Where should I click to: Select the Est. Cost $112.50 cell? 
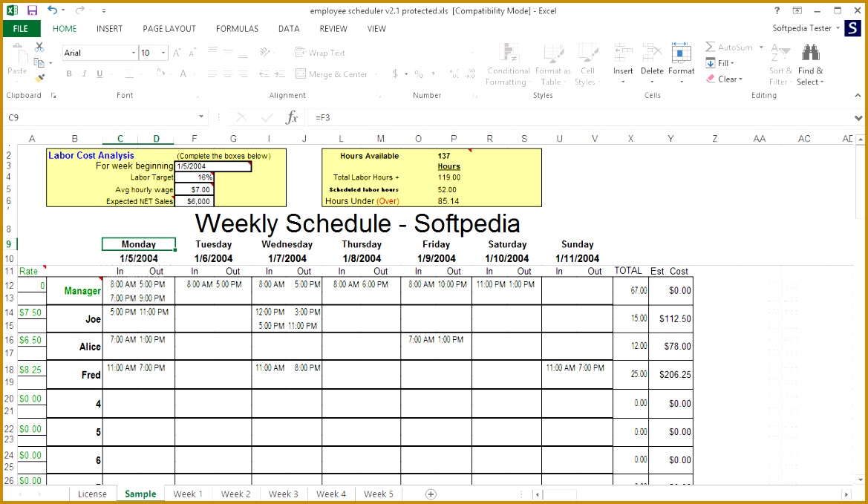pos(670,318)
